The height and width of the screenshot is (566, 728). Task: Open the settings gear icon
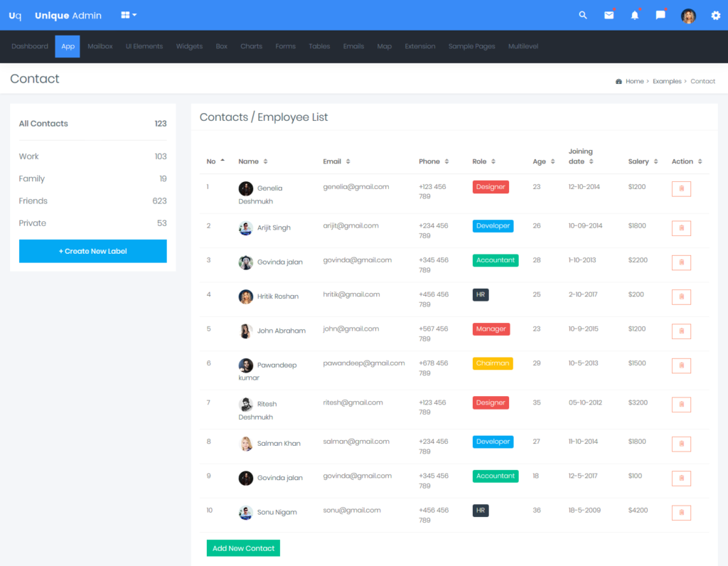point(716,15)
